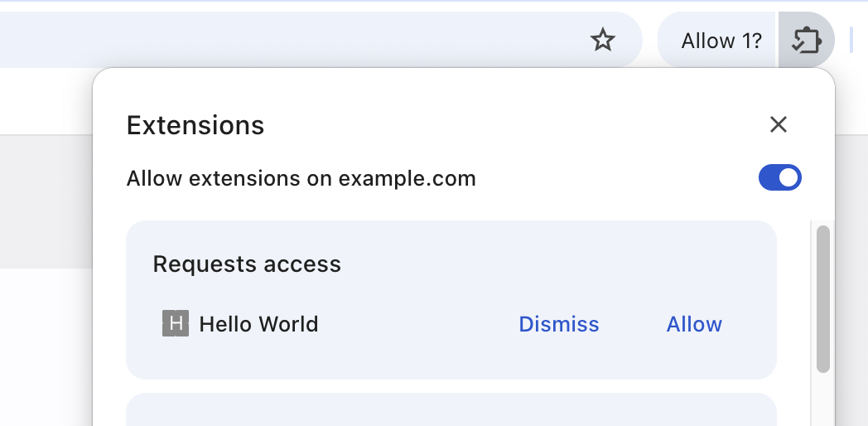Image resolution: width=868 pixels, height=426 pixels.
Task: Disable extensions on example.com toggle
Action: [779, 178]
